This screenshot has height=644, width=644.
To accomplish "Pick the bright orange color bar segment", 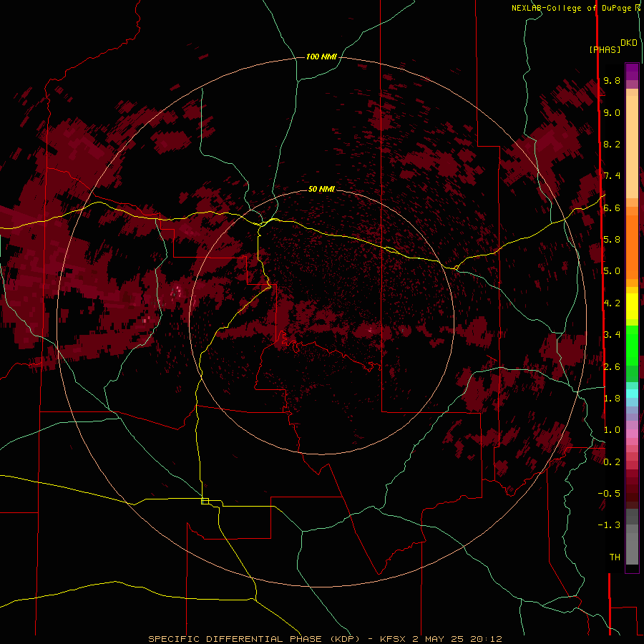I will (632, 247).
